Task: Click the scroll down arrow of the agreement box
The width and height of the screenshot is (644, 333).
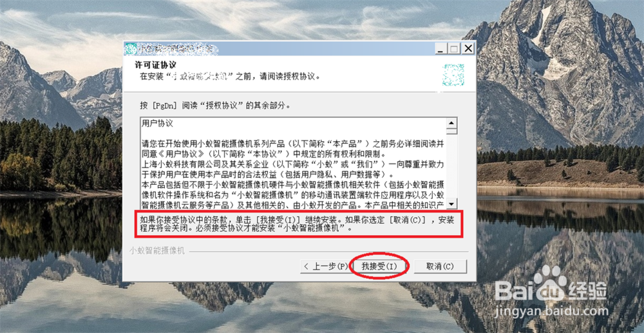Action: [452, 204]
